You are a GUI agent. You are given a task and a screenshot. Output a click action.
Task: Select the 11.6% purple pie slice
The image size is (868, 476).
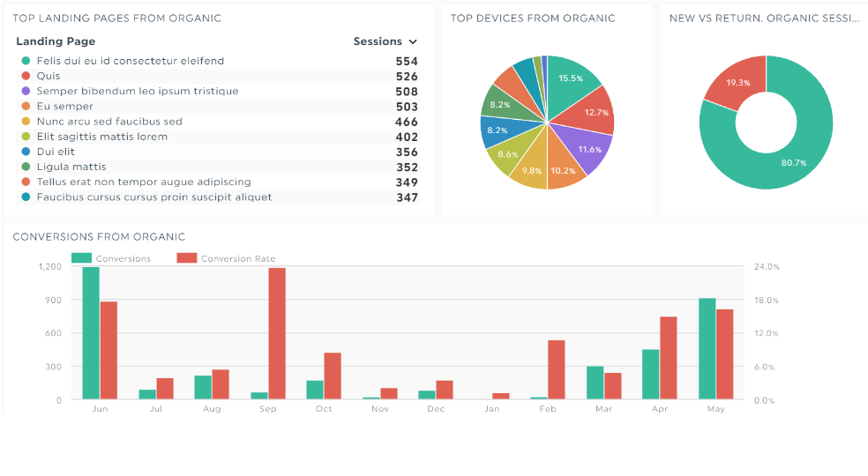click(583, 146)
